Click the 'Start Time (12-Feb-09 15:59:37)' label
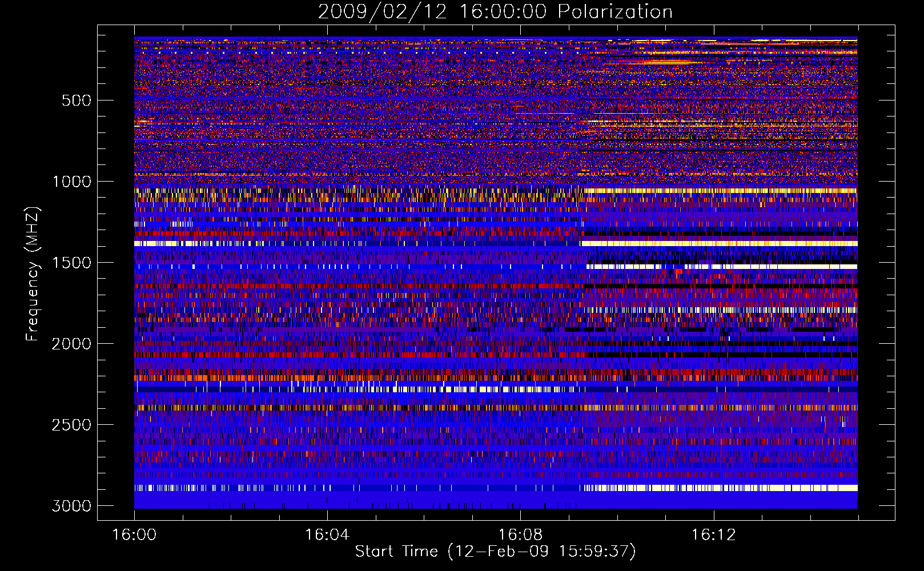924x571 pixels. click(495, 552)
